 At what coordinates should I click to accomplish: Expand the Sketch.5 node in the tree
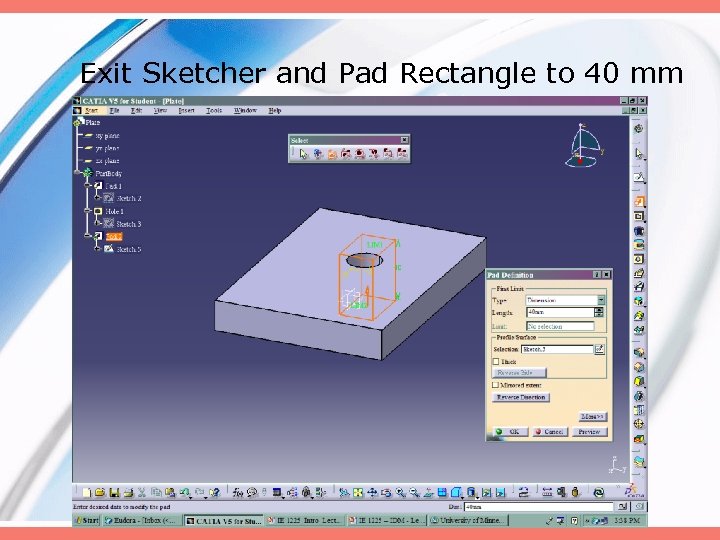[x=97, y=249]
